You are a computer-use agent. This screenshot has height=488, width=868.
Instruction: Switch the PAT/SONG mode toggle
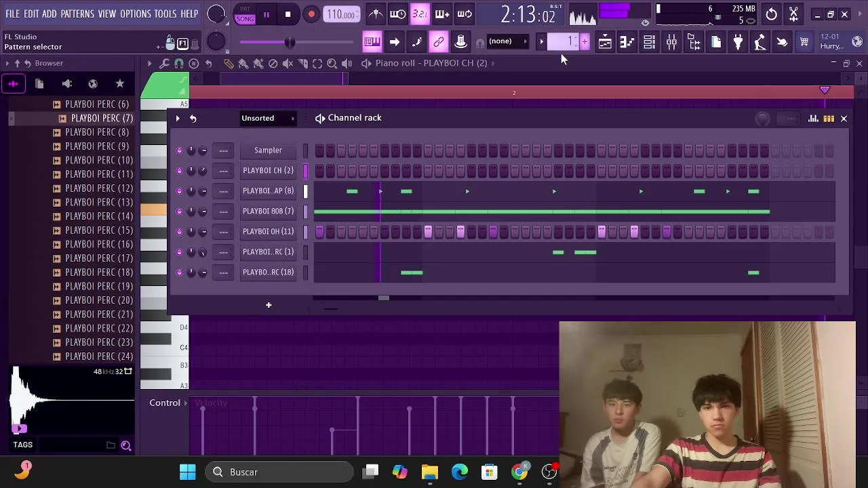click(x=245, y=15)
